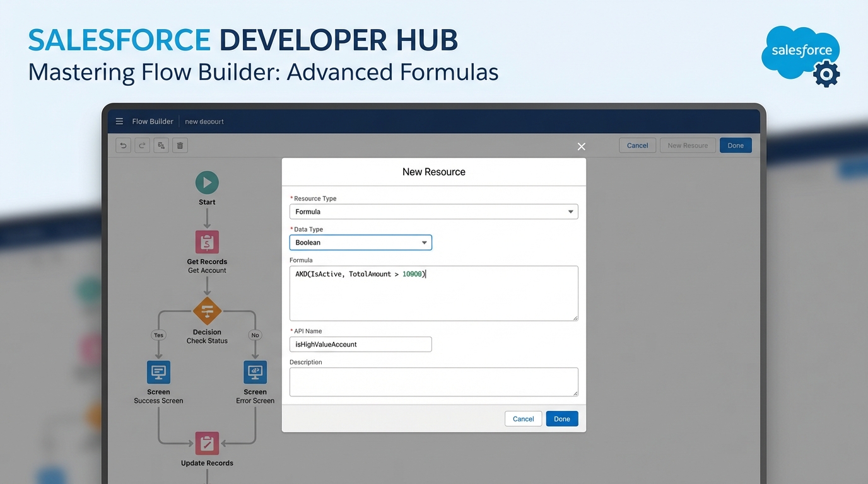Open the Success Screen element

pos(158,372)
